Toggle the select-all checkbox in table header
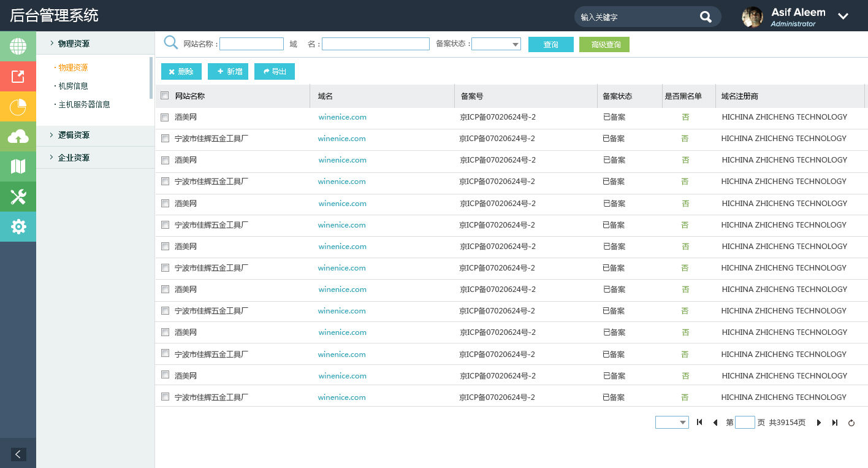Image resolution: width=868 pixels, height=468 pixels. click(164, 96)
